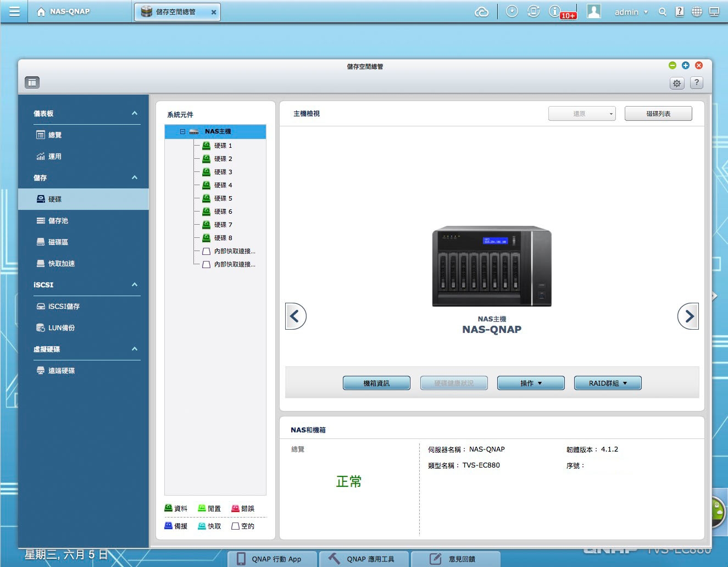Open the 還原 dropdown

(x=582, y=114)
